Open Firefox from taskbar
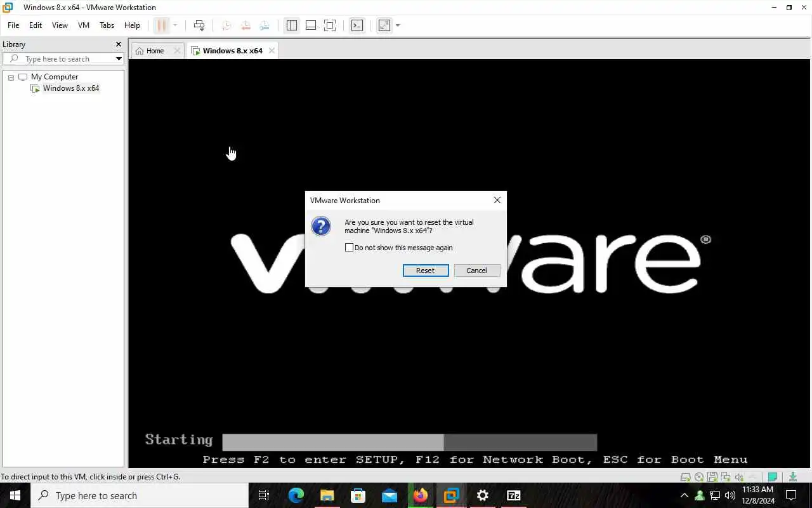 (421, 495)
